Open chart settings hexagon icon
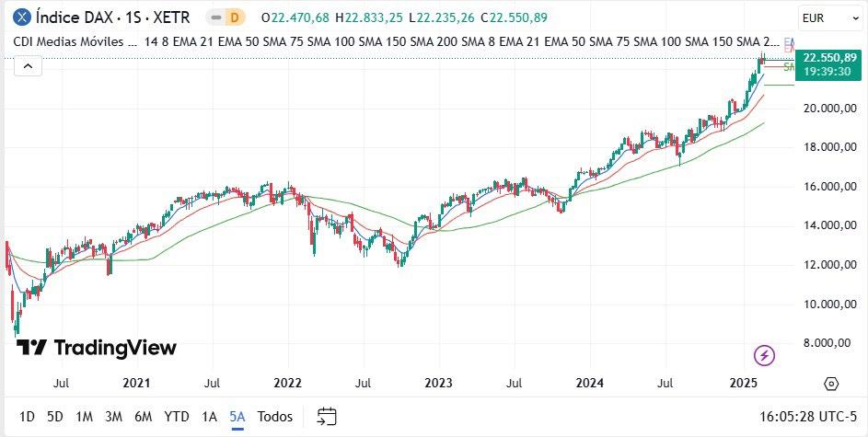The height and width of the screenshot is (437, 868). click(x=831, y=384)
